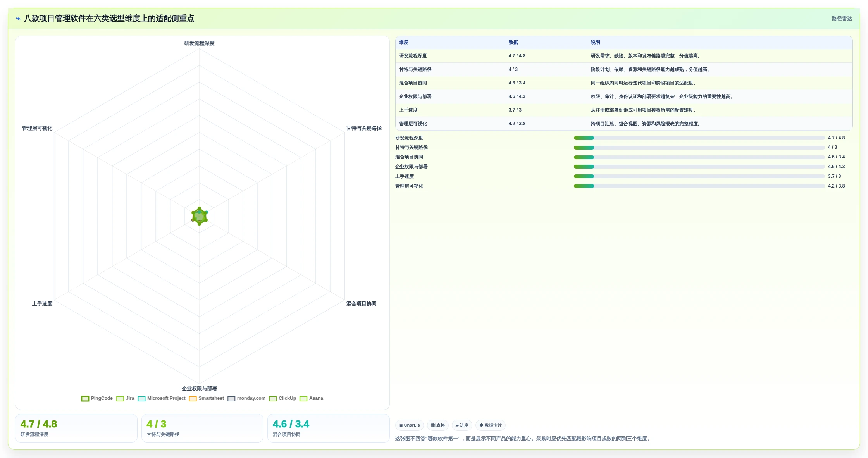Select the 数据卡片 chip
868x458 pixels.
tap(491, 425)
